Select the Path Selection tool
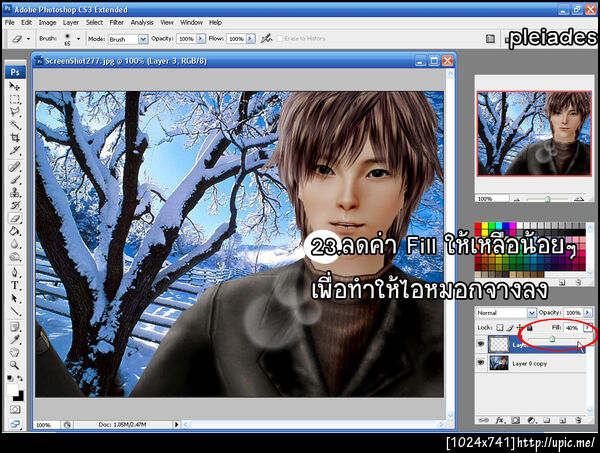The width and height of the screenshot is (600, 453). click(15, 298)
